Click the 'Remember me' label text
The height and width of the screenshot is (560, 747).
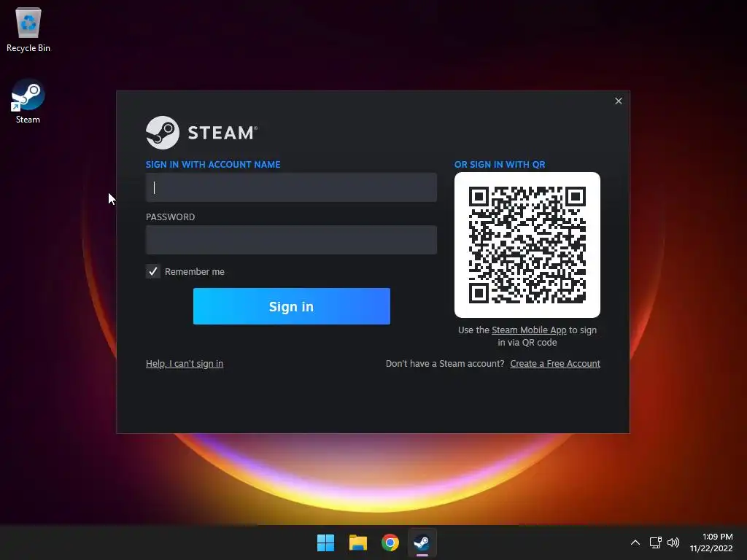(x=194, y=271)
